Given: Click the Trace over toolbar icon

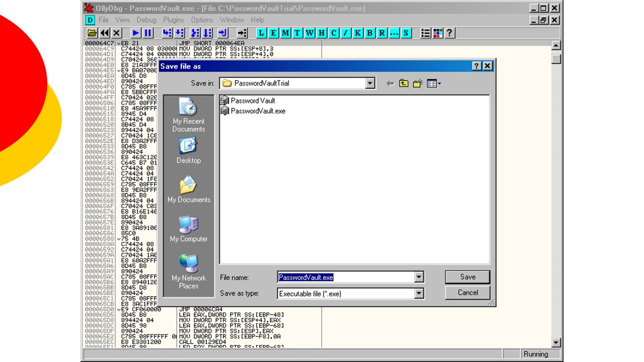Looking at the screenshot, I should coord(207,33).
